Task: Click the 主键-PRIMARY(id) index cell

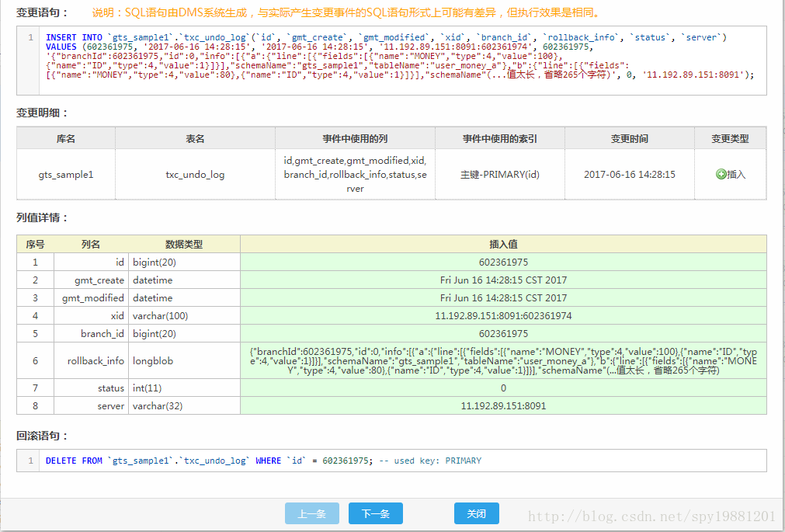Action: click(499, 175)
